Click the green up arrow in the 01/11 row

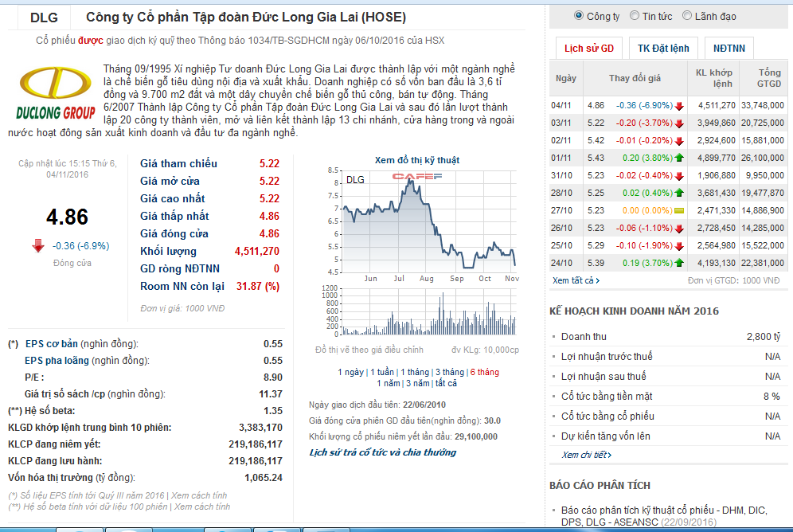click(679, 158)
